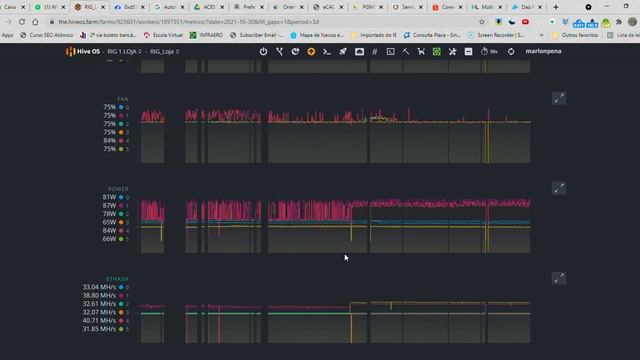Open a new browser tab
Image resolution: width=640 pixels, height=360 pixels.
click(556, 7)
